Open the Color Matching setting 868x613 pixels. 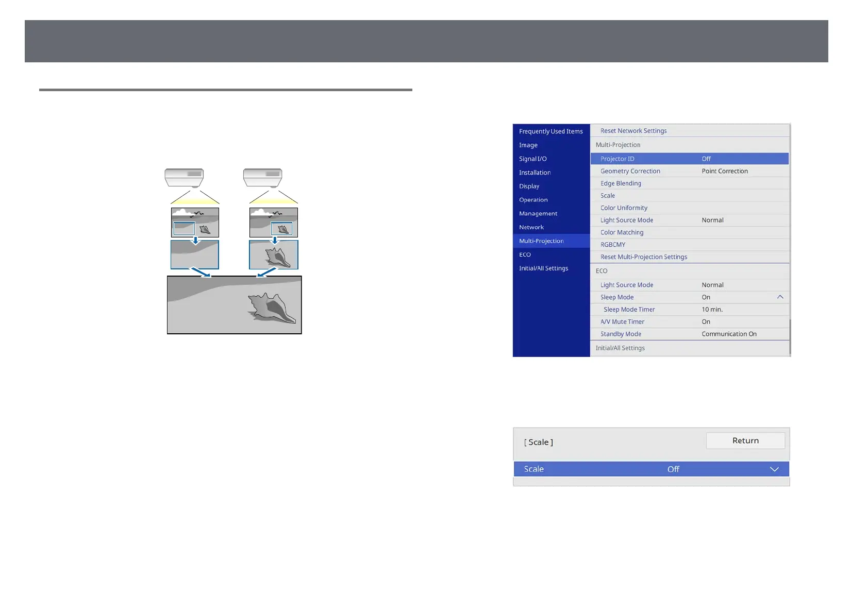click(x=689, y=232)
